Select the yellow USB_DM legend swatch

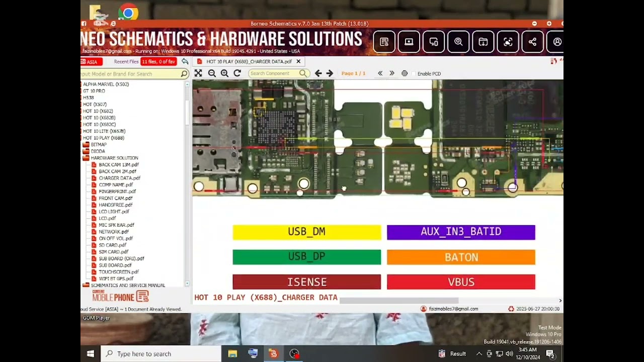coord(307,232)
